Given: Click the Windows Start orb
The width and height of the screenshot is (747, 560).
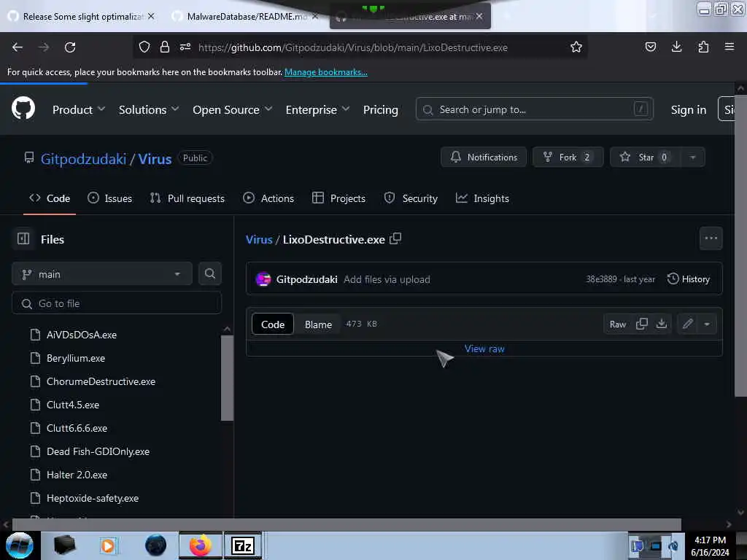Looking at the screenshot, I should 20,545.
